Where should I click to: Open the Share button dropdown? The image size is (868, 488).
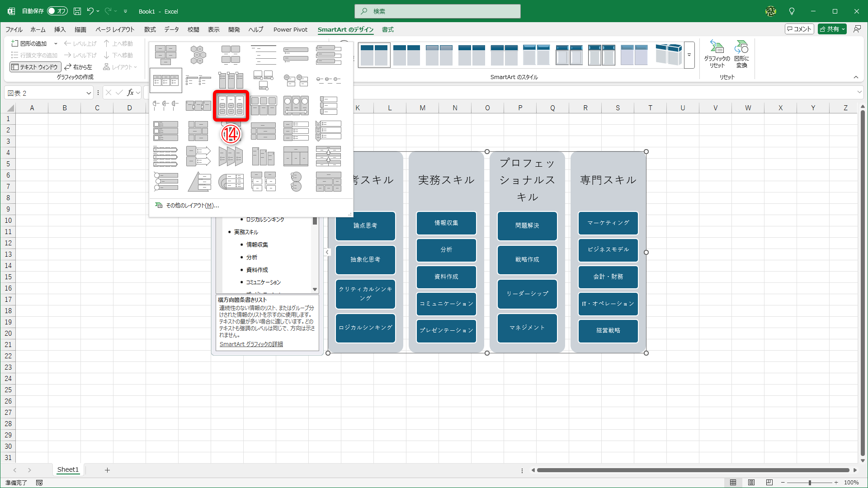[x=844, y=29]
